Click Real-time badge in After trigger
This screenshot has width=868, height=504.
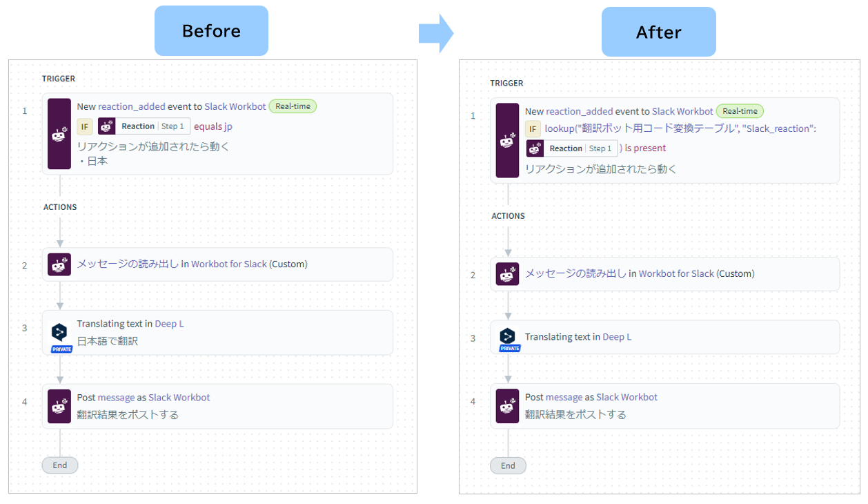tap(740, 111)
